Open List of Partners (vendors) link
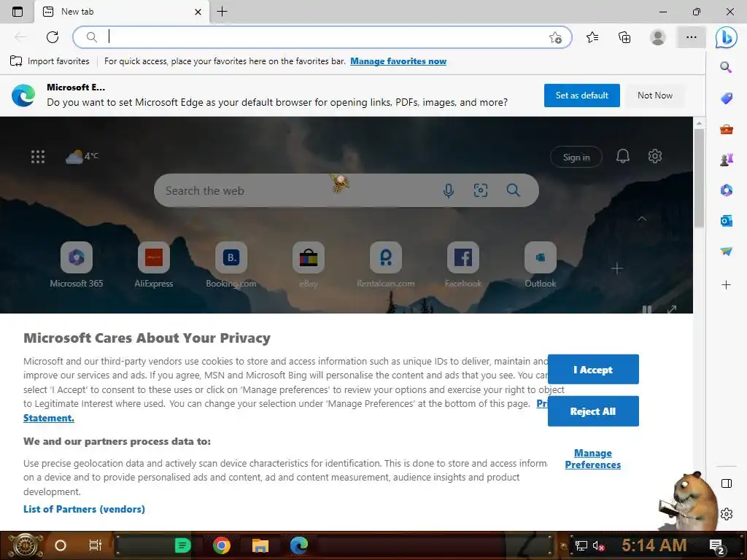Image resolution: width=747 pixels, height=560 pixels. click(85, 509)
